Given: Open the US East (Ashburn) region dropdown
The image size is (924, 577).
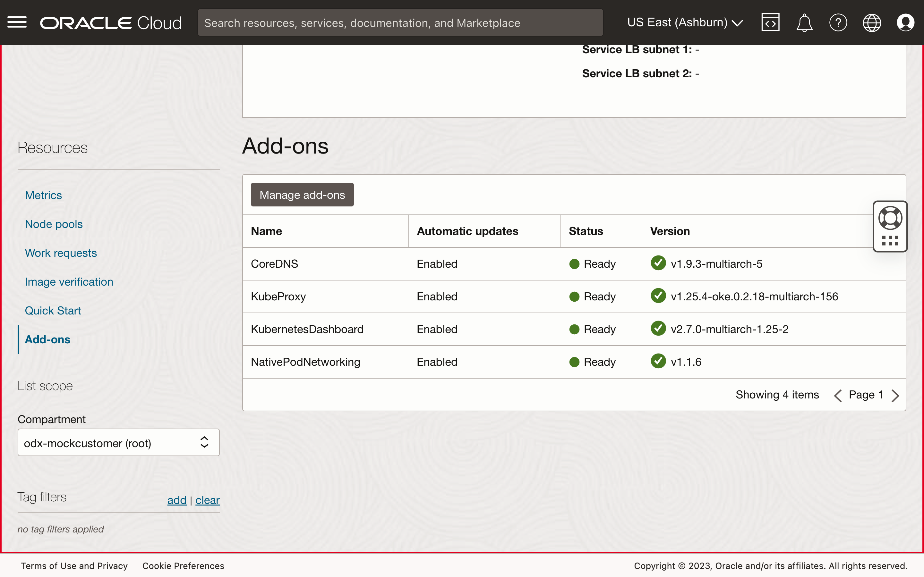Looking at the screenshot, I should tap(685, 22).
